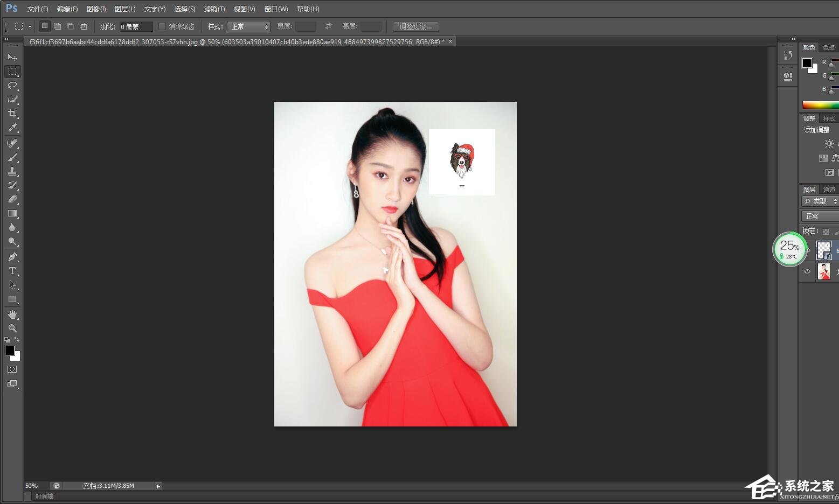The width and height of the screenshot is (839, 504).
Task: Click the 调整边缘 button
Action: [415, 26]
